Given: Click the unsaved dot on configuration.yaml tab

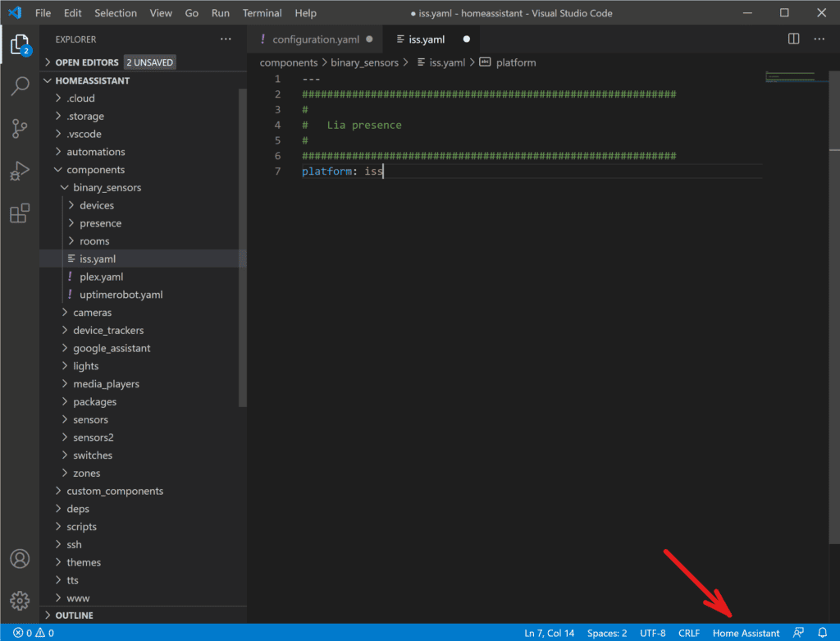Looking at the screenshot, I should pos(369,39).
